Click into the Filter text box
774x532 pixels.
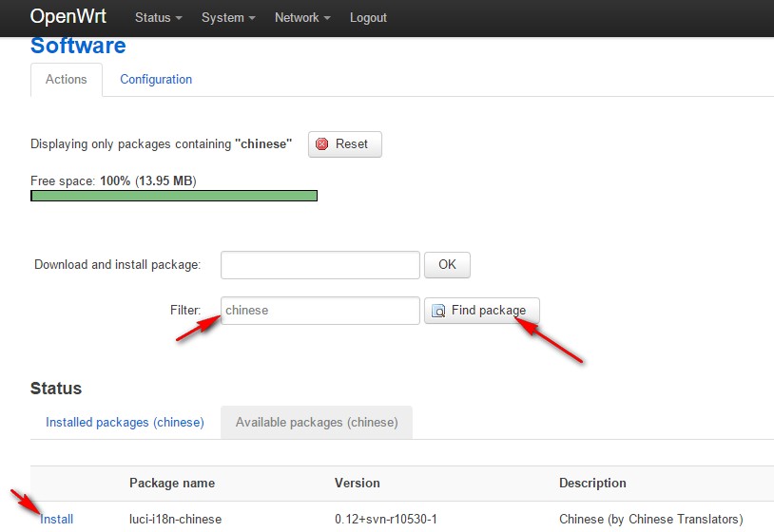(319, 311)
